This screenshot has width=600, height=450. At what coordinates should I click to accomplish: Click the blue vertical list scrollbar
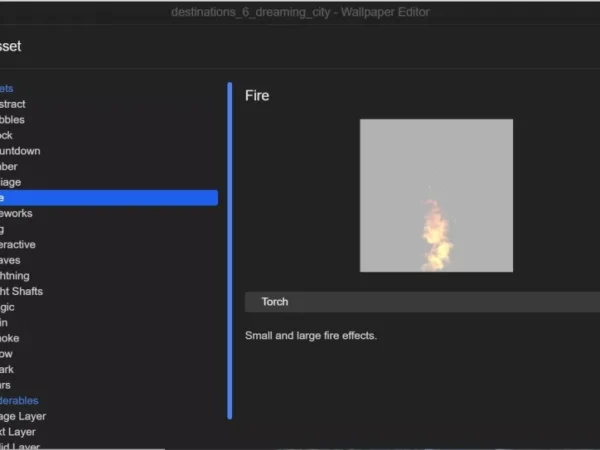point(230,250)
